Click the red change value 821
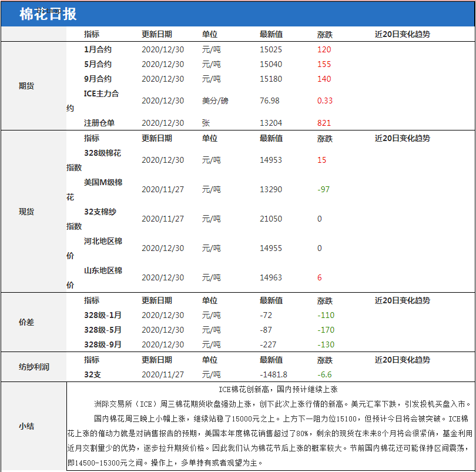This screenshot has height=472, width=476. [x=324, y=123]
